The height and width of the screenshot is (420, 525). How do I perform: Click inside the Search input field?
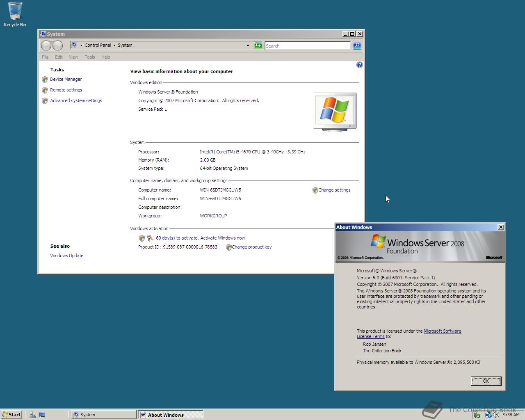(308, 46)
